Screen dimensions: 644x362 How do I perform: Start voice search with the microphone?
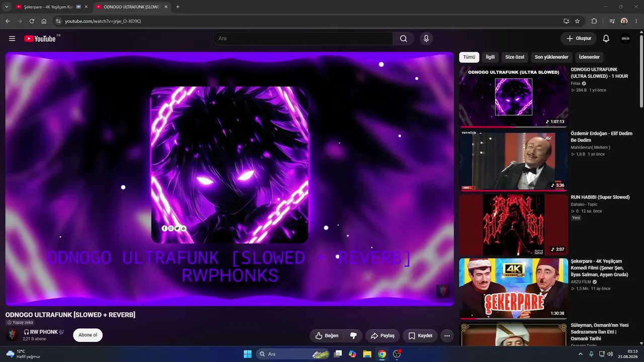[x=426, y=39]
